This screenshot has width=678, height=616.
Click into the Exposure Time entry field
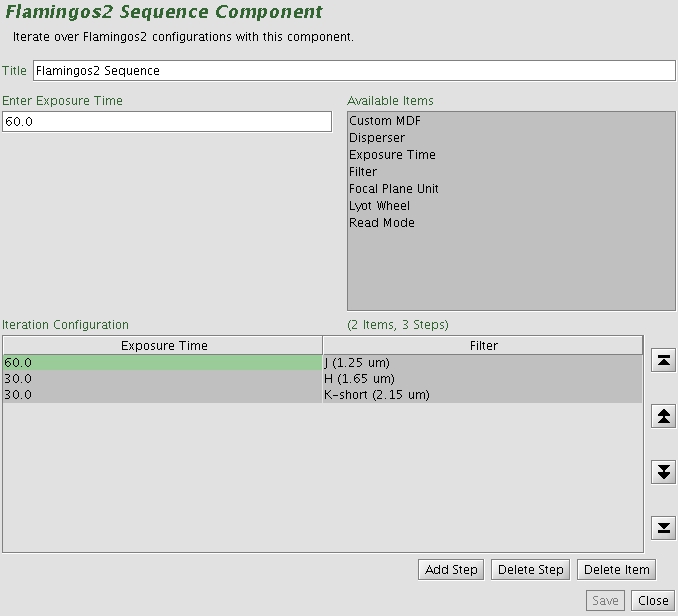pos(167,121)
